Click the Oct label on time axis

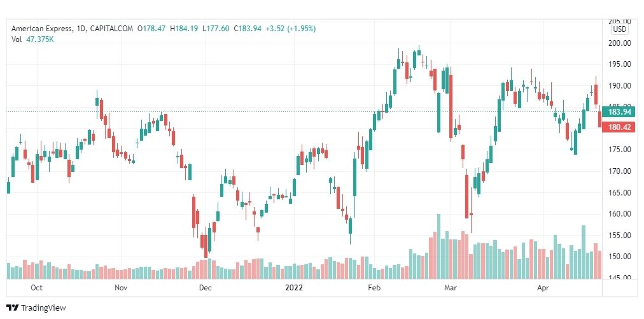(36, 288)
